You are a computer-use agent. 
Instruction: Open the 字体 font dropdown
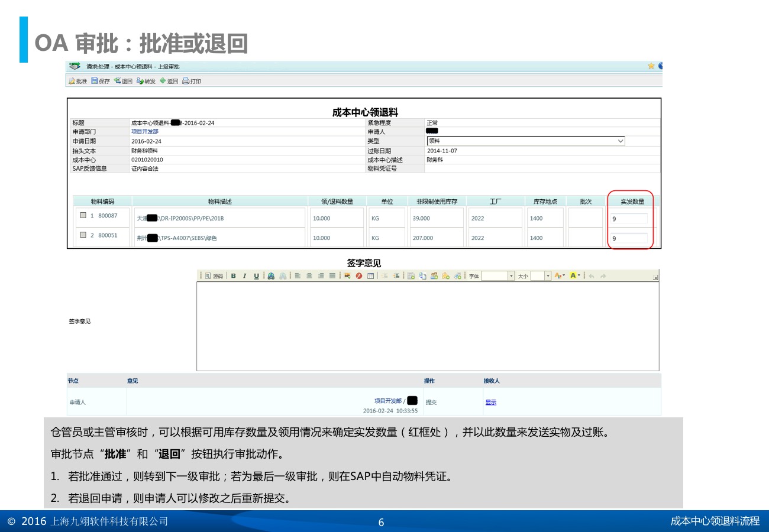(511, 276)
